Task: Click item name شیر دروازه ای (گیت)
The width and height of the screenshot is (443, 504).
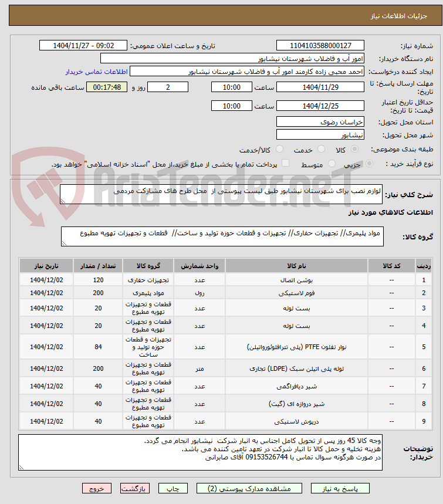Action: click(296, 404)
